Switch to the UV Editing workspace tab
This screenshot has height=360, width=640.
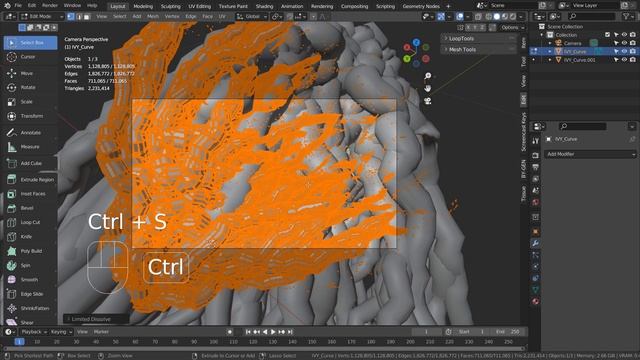click(x=200, y=6)
